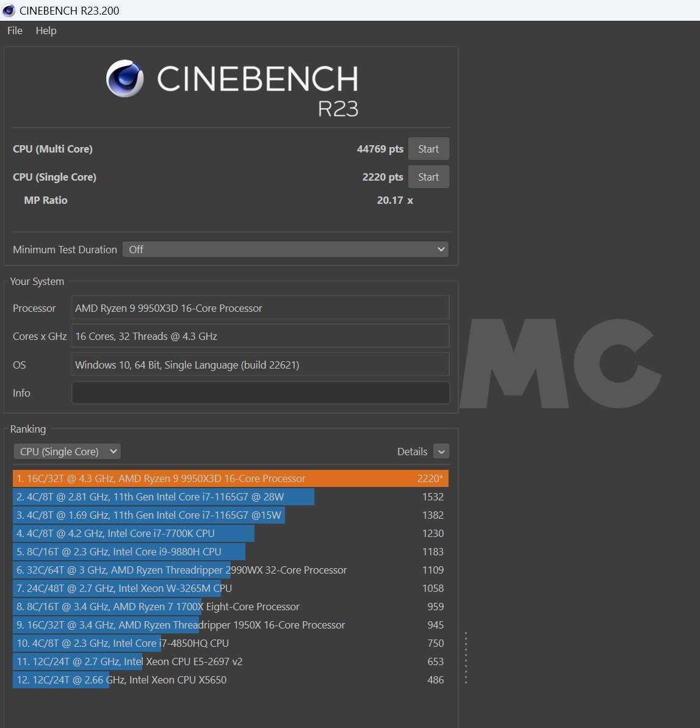Click the Cinebench R23 sphere logo
Screen dimensions: 700x728
[x=125, y=79]
